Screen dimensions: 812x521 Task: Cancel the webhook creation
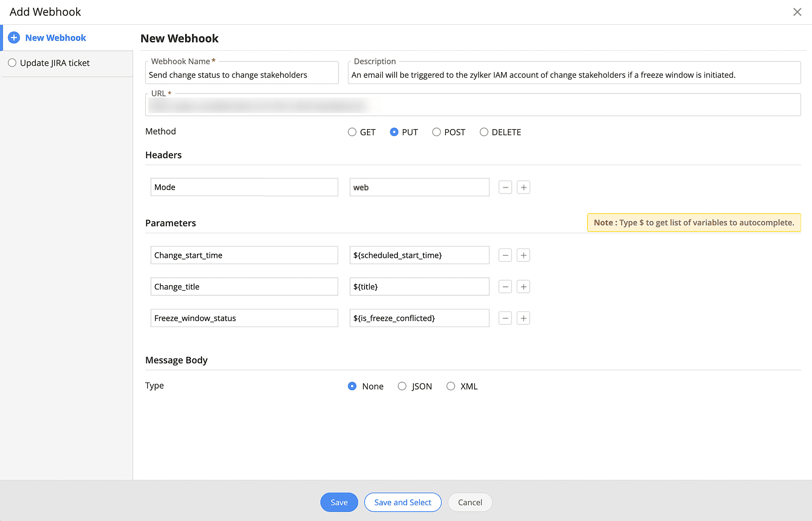click(x=470, y=502)
